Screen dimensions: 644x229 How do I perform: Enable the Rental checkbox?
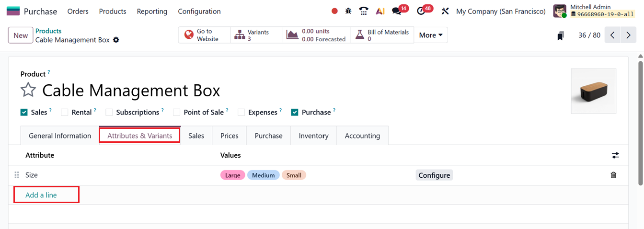coord(65,113)
